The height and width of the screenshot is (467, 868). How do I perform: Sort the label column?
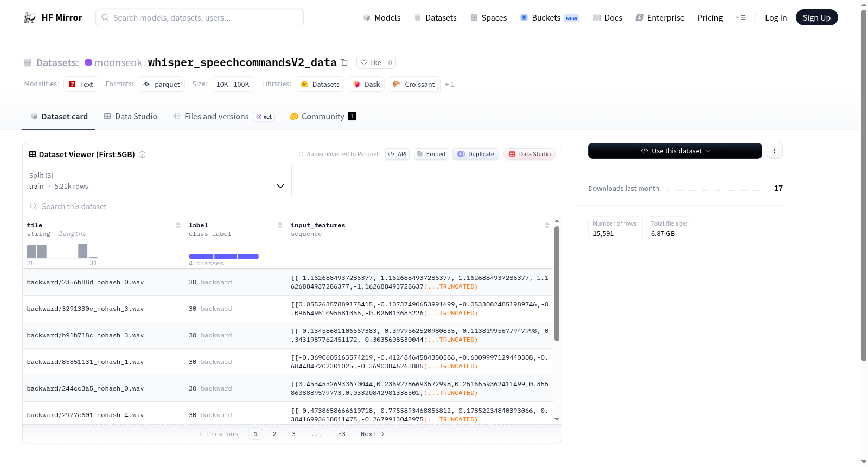[x=280, y=225]
